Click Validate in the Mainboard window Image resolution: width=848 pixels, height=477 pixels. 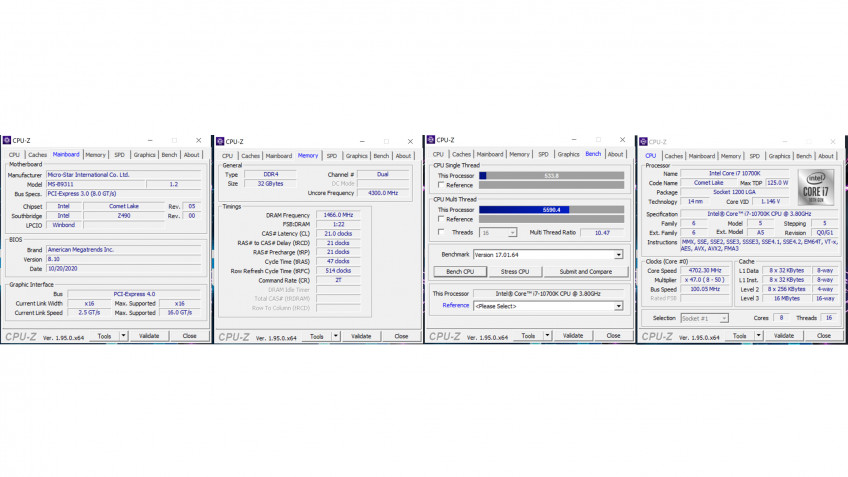[149, 336]
